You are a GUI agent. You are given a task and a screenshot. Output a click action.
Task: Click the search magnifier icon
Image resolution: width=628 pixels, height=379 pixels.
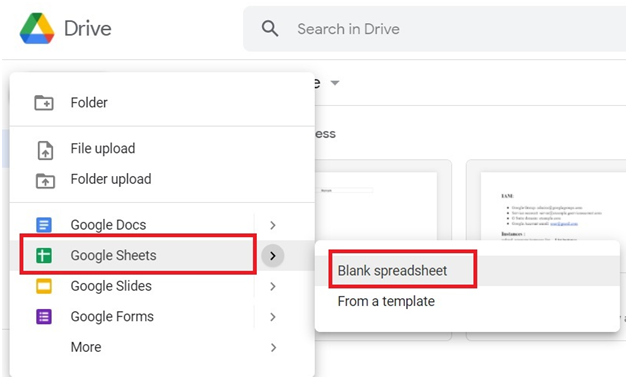click(x=270, y=29)
